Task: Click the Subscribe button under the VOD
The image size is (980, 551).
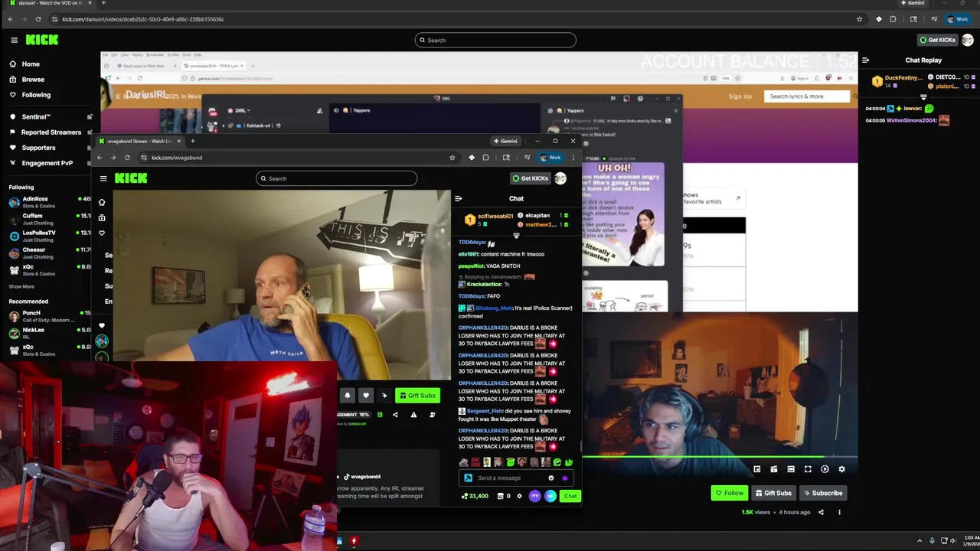Action: 822,494
